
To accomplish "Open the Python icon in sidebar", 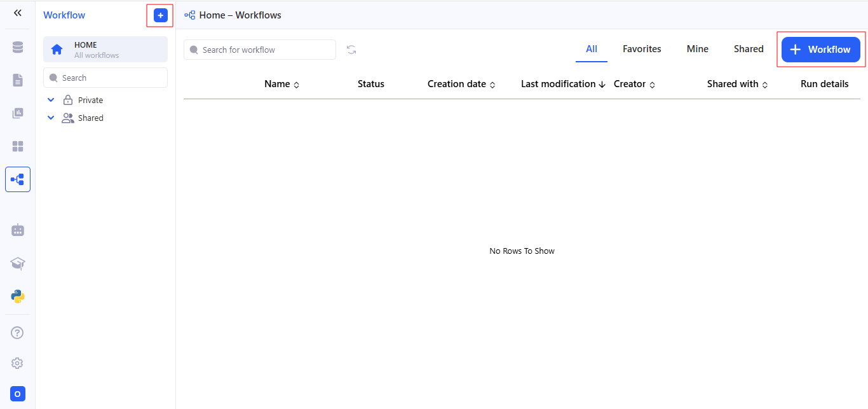I will coord(18,296).
